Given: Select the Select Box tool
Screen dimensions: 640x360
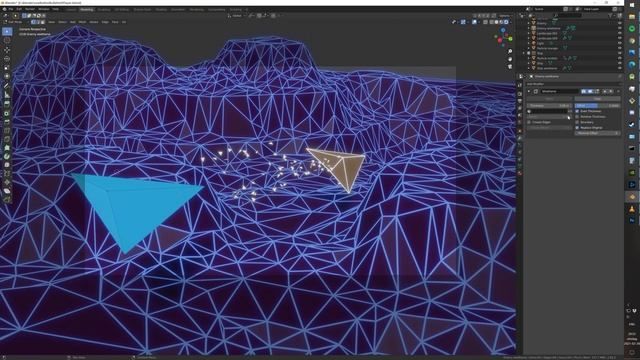Looking at the screenshot, I should pos(7,31).
